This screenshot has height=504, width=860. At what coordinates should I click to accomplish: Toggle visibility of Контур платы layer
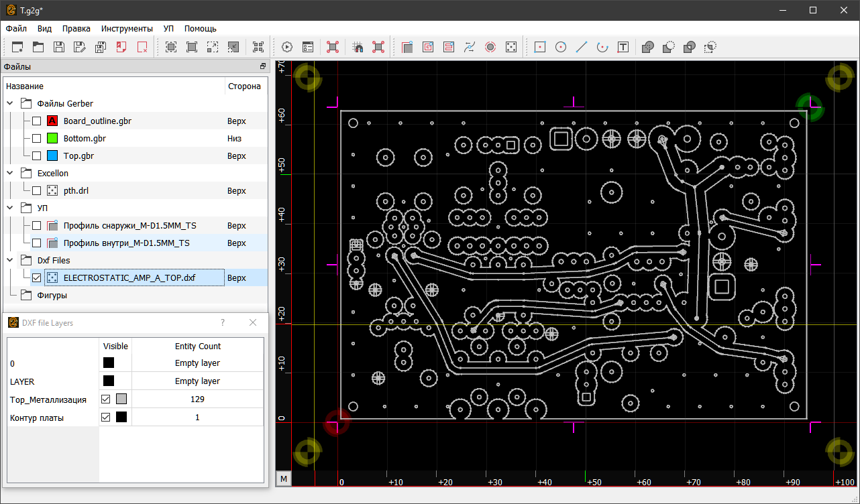(x=105, y=417)
